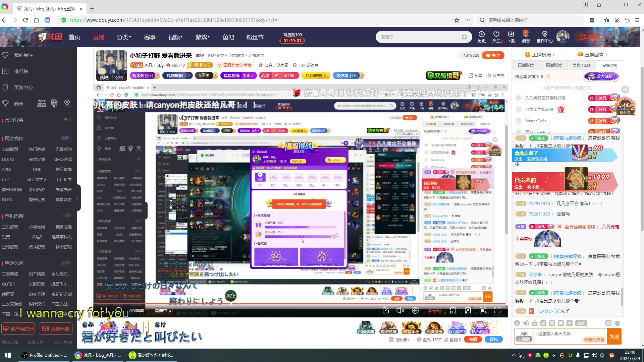Click theater mode icon in player
This screenshot has height=362, width=644.
[x=468, y=311]
